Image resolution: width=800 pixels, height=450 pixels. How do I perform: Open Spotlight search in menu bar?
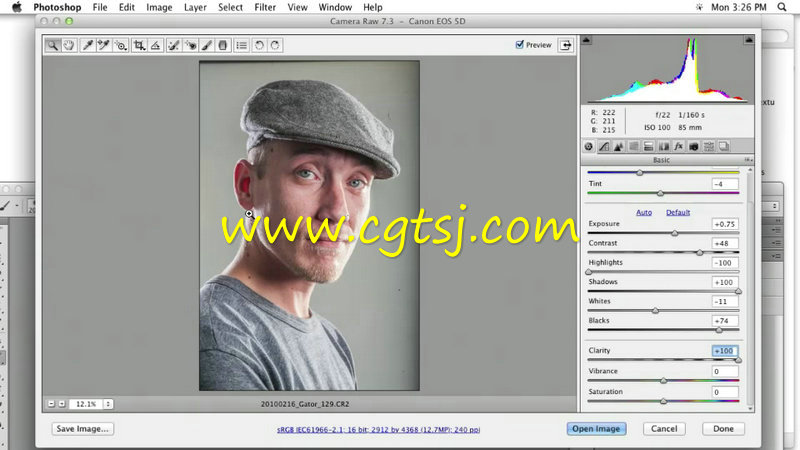782,7
